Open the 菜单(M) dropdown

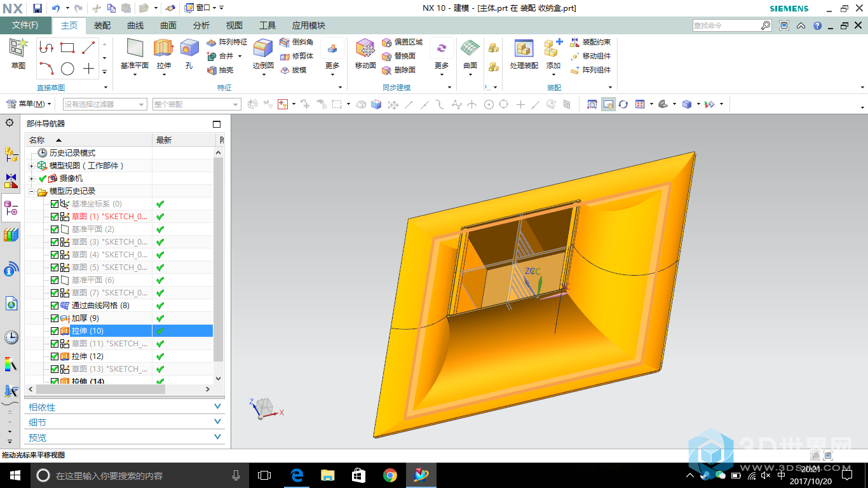pyautogui.click(x=29, y=104)
